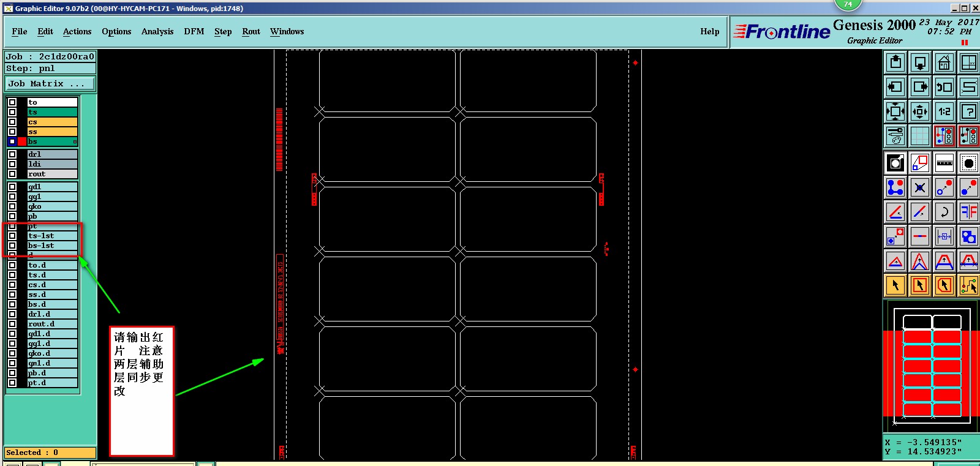Click the dimension arrows measurement icon
Image resolution: width=980 pixels, height=466 pixels.
tap(944, 236)
